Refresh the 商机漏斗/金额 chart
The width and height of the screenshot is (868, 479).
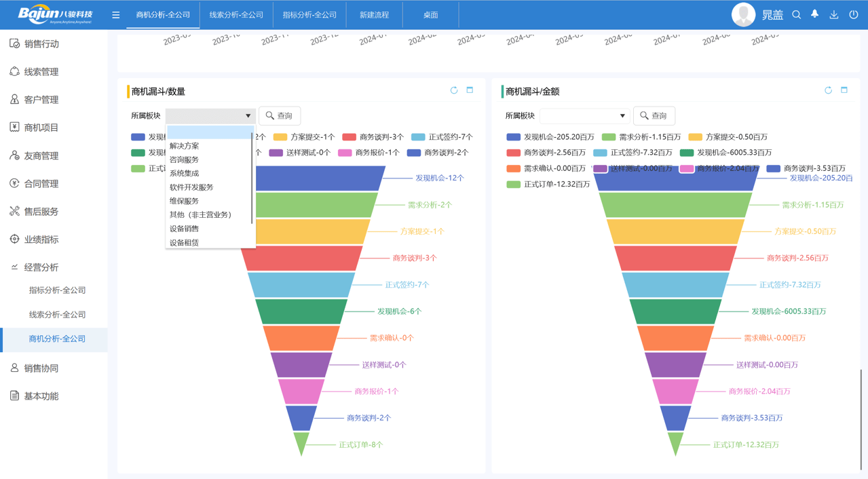click(828, 90)
